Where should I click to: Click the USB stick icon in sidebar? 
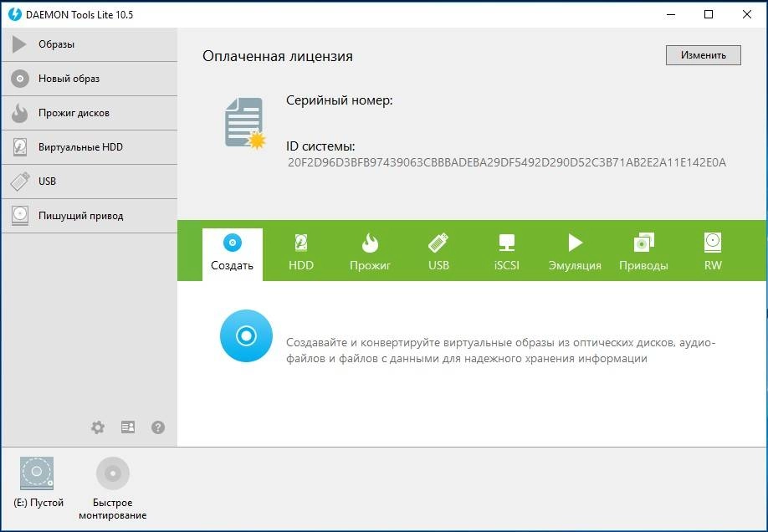[x=20, y=182]
